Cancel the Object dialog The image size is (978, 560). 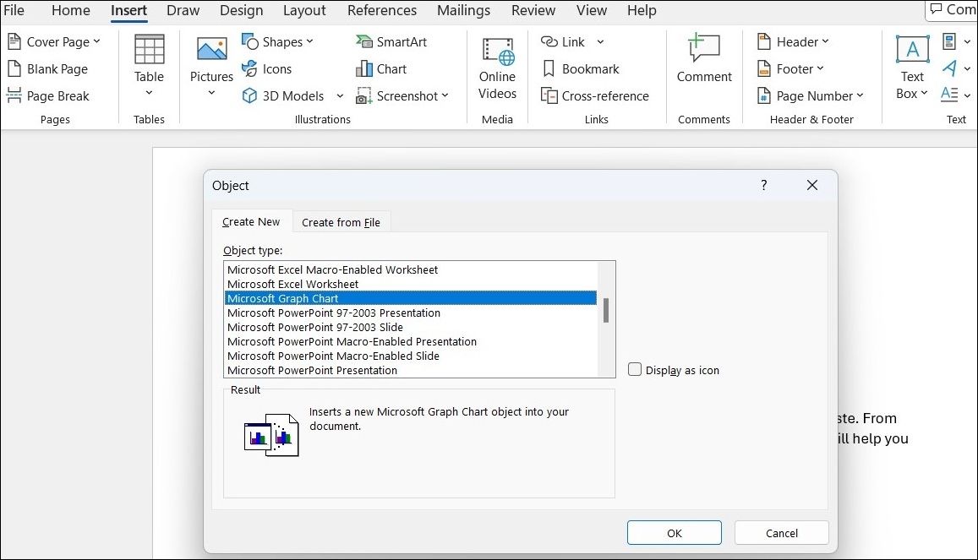(x=780, y=532)
